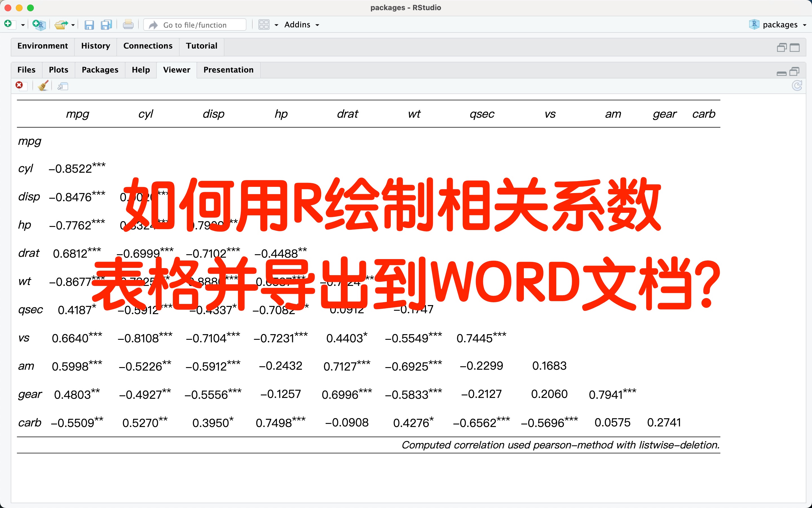Open the Help tab

[x=141, y=70]
